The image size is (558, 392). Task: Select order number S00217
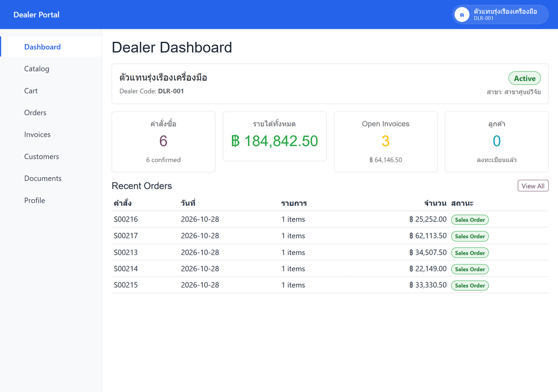[x=126, y=236]
